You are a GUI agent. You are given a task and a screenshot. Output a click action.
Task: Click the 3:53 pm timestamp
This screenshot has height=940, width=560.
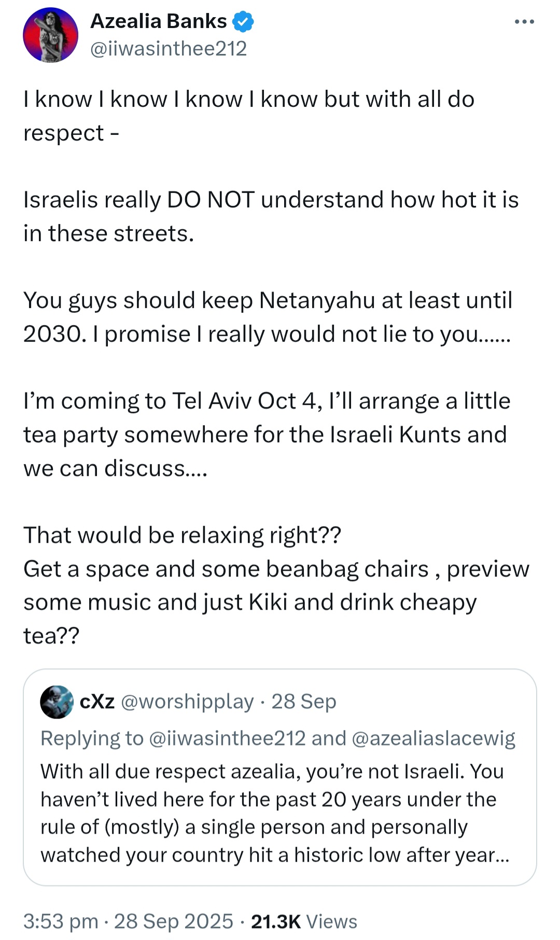click(61, 921)
